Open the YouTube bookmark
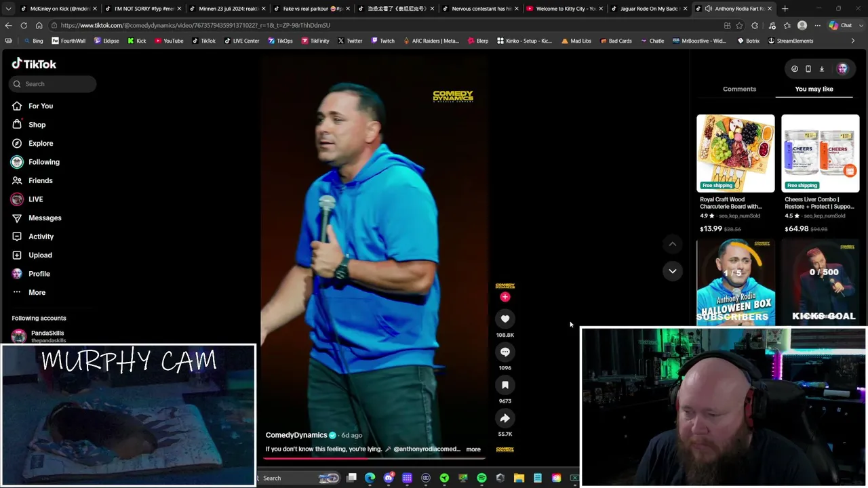 [169, 41]
